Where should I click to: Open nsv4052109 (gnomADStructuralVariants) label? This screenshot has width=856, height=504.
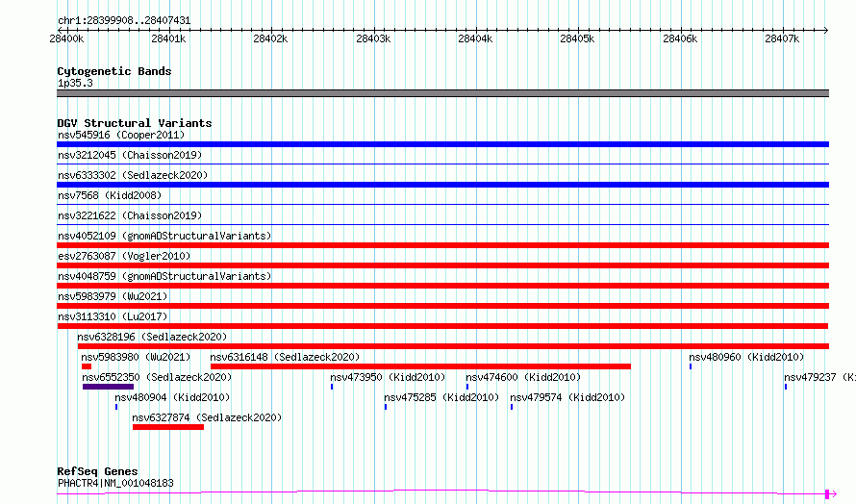164,236
